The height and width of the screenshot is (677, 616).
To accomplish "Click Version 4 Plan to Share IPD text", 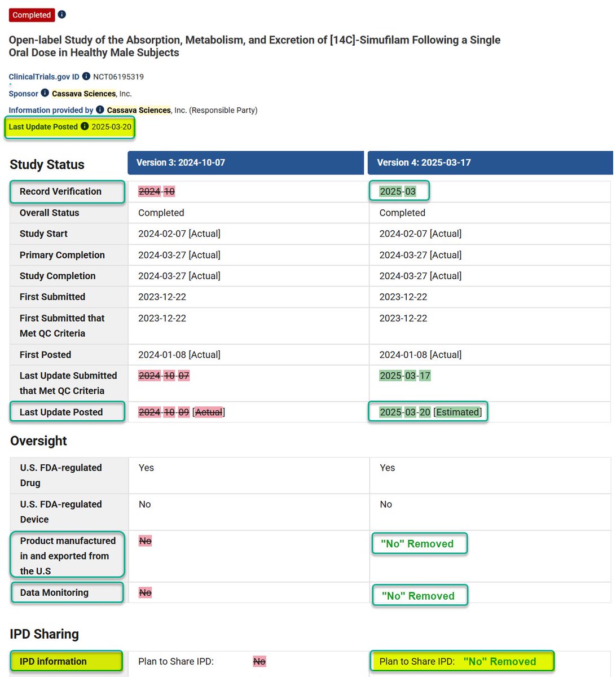I will [417, 661].
